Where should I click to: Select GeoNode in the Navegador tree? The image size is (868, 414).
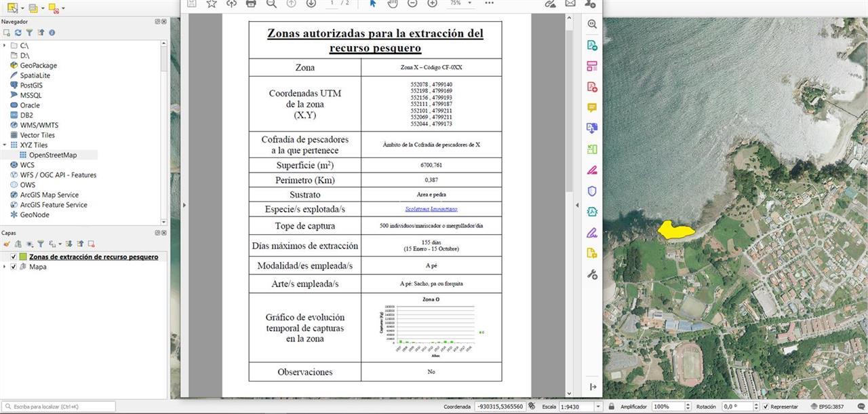[29, 214]
